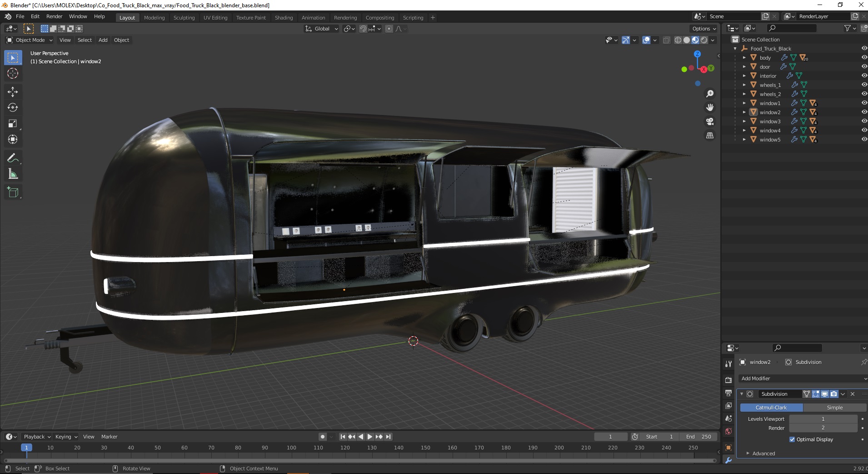
Task: Switch to the Modeling workspace tab
Action: [x=155, y=18]
